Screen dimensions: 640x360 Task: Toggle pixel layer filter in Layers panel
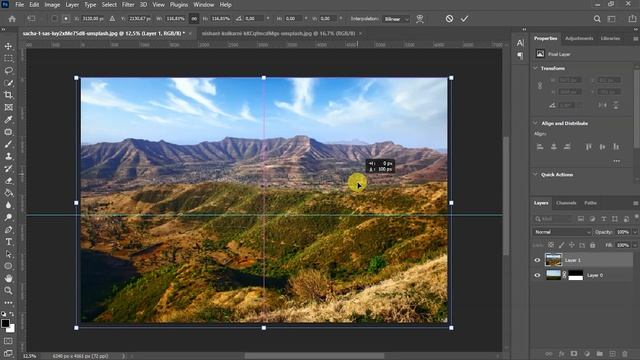[x=581, y=219]
